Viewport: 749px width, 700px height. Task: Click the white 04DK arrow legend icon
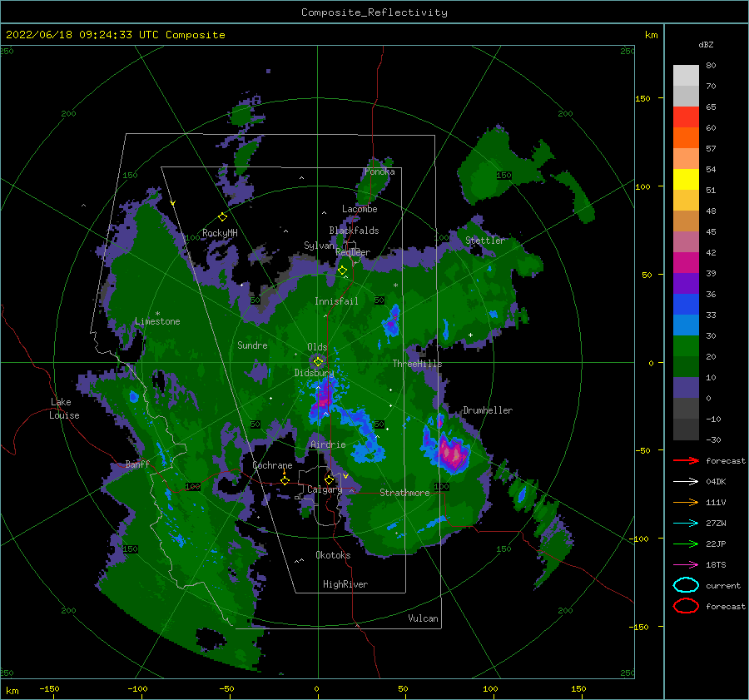[x=686, y=481]
